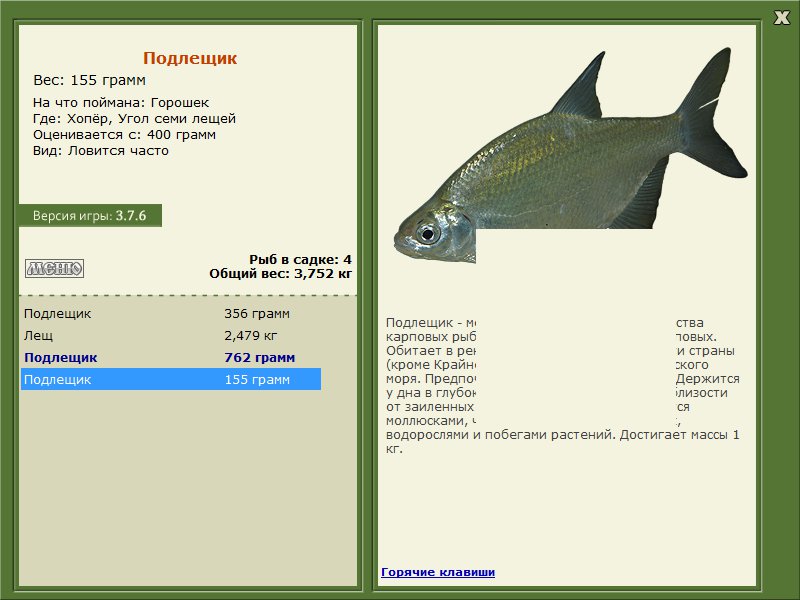Screen dimensions: 800x600
Task: Click Общий вес: 3,752 кг text
Action: tap(281, 273)
